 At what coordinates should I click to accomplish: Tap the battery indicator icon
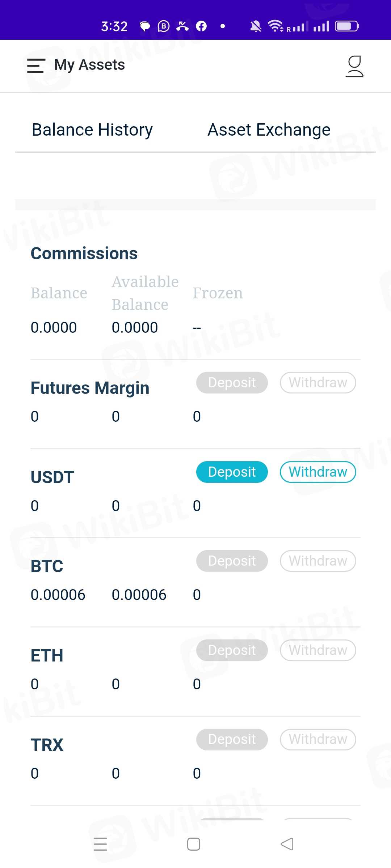346,26
